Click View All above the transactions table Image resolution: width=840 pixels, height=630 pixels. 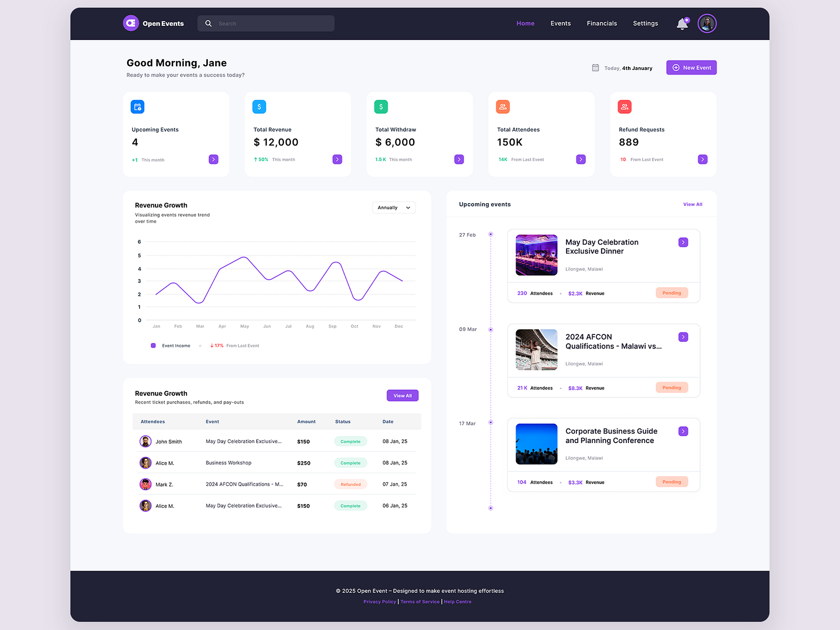402,395
